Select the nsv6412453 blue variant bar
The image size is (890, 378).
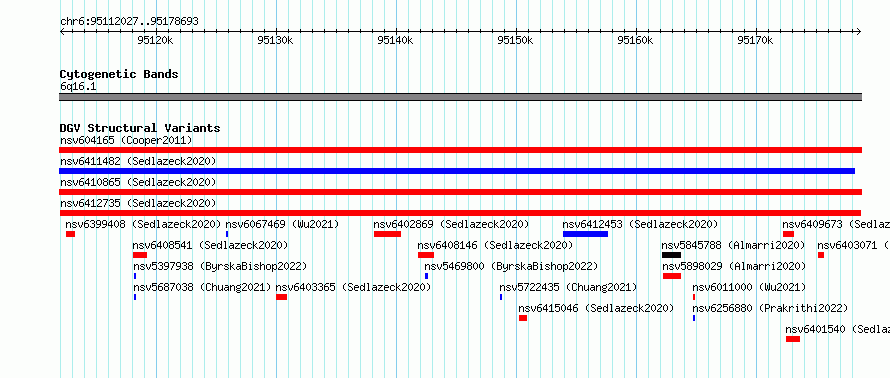585,234
